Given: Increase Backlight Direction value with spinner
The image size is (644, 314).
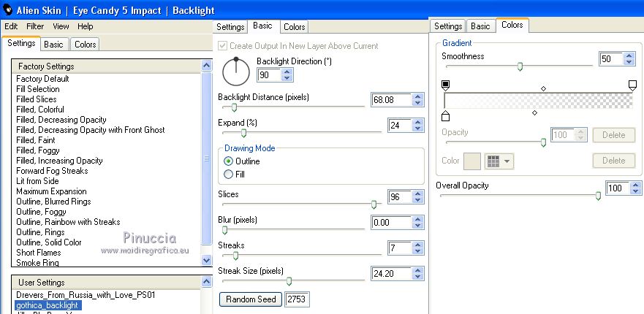Looking at the screenshot, I should click(x=287, y=72).
